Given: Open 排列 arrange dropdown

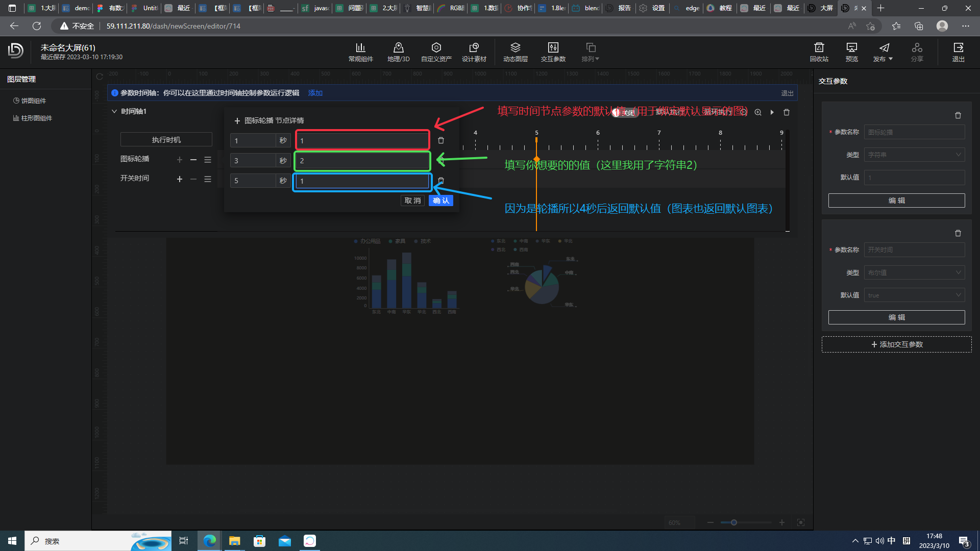Looking at the screenshot, I should pyautogui.click(x=590, y=52).
